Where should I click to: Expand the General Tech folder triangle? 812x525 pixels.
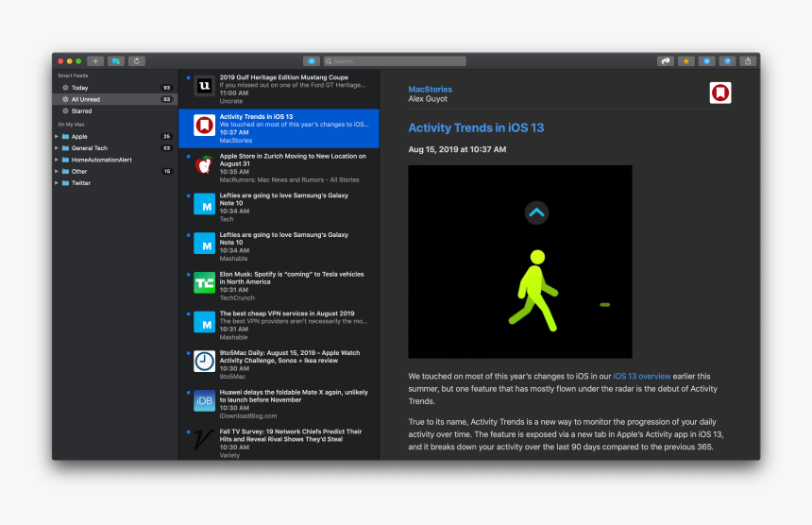point(57,148)
